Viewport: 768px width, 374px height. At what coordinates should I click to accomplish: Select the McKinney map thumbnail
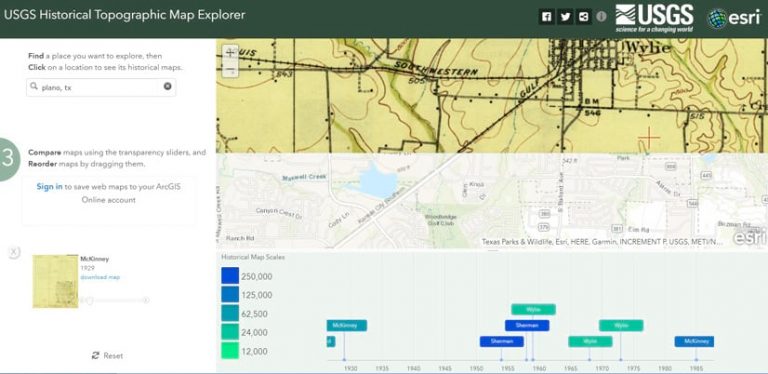click(55, 281)
